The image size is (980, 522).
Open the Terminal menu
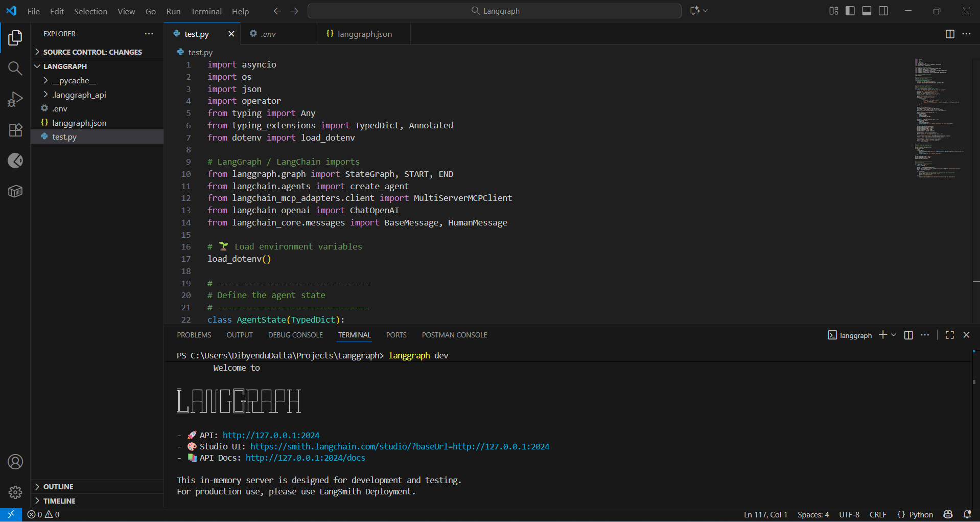pyautogui.click(x=206, y=11)
